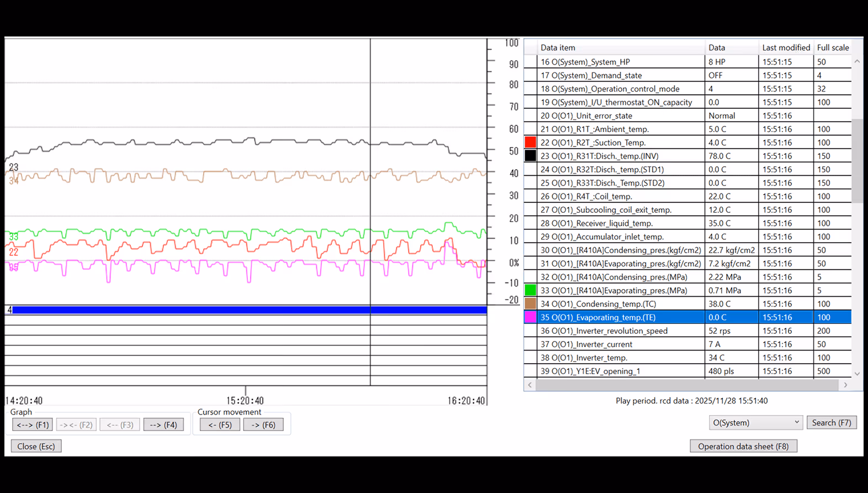Click the Close (Esc) button
The width and height of the screenshot is (868, 493).
click(36, 446)
